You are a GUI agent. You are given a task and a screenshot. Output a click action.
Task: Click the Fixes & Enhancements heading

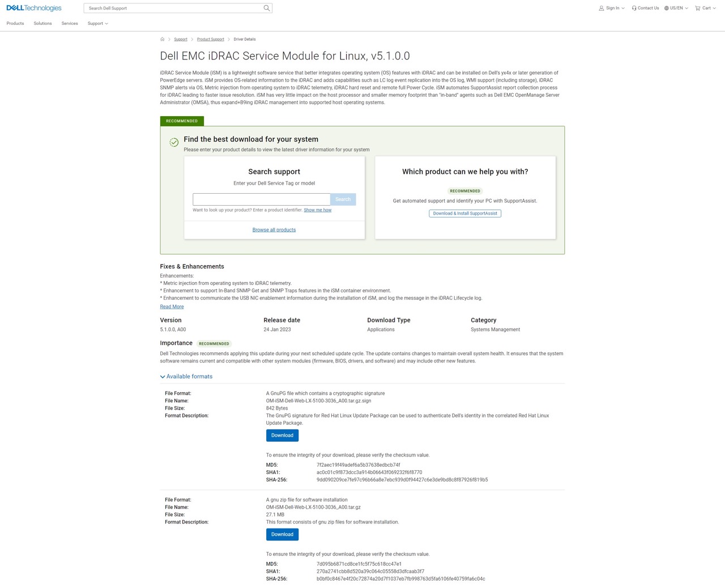[192, 266]
